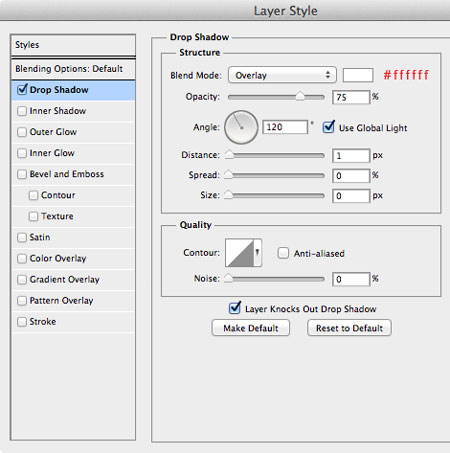Toggle the Use Global Light checkbox
This screenshot has height=453, width=450.
(328, 127)
